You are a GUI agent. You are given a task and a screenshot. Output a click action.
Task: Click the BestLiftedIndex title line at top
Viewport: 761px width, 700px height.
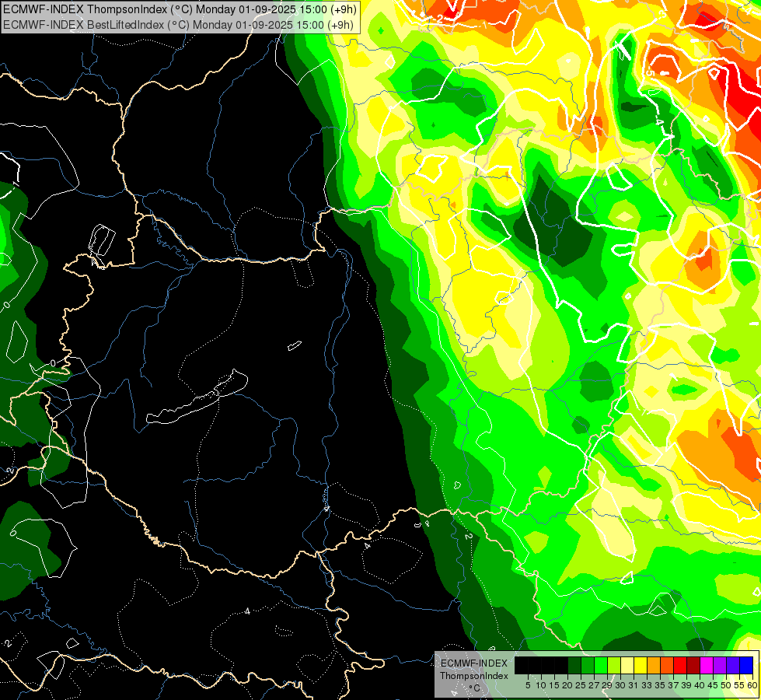click(178, 24)
